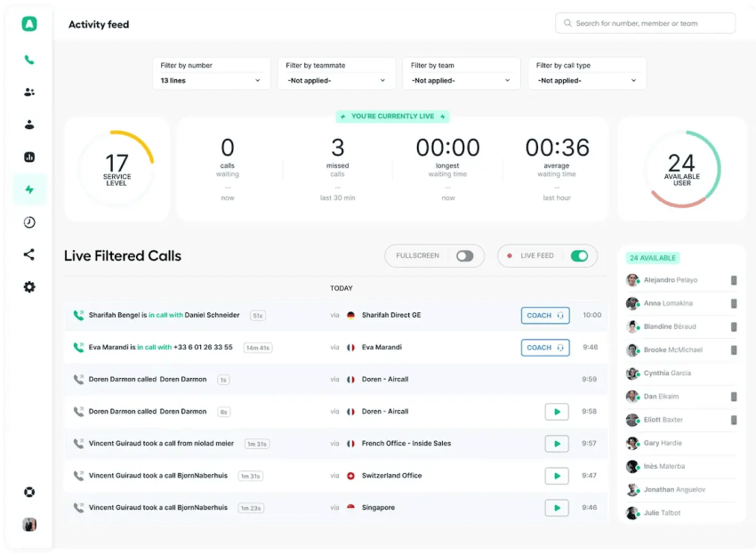Click the average waiting time 00:36

tap(557, 148)
